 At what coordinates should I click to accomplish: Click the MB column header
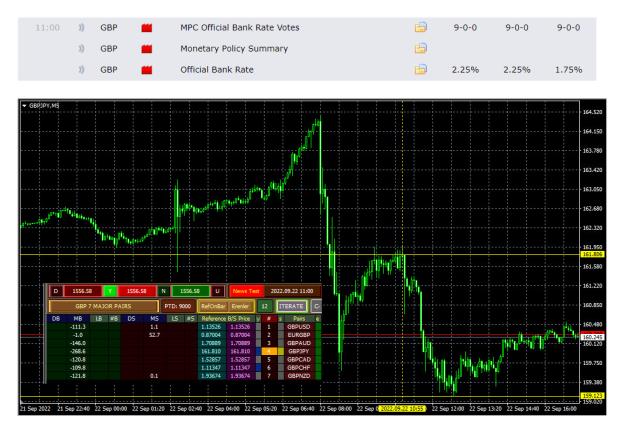(x=78, y=318)
